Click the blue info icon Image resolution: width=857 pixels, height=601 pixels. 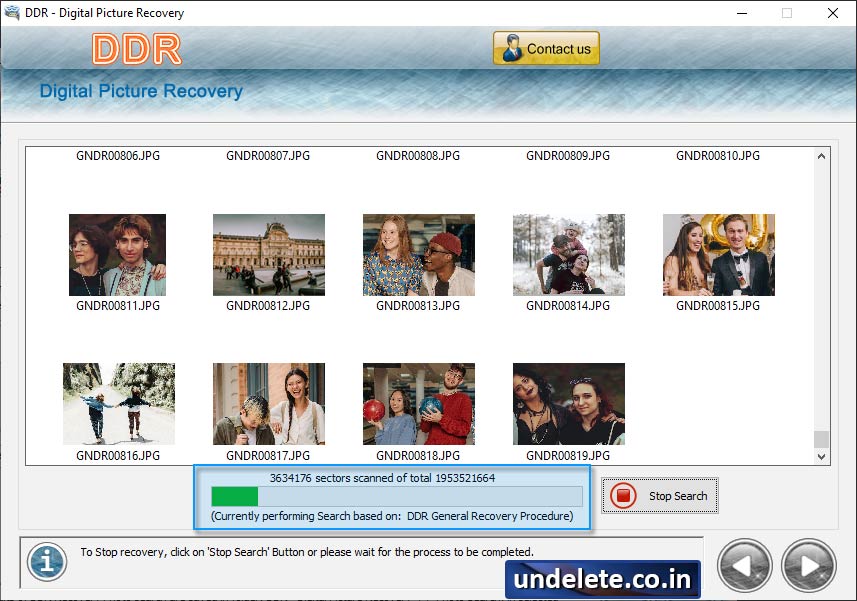pos(46,560)
